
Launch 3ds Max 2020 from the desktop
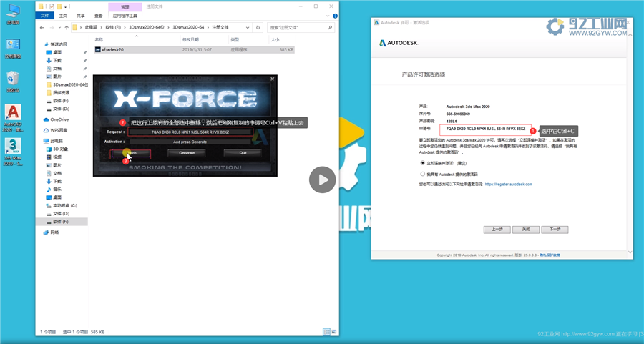point(13,152)
